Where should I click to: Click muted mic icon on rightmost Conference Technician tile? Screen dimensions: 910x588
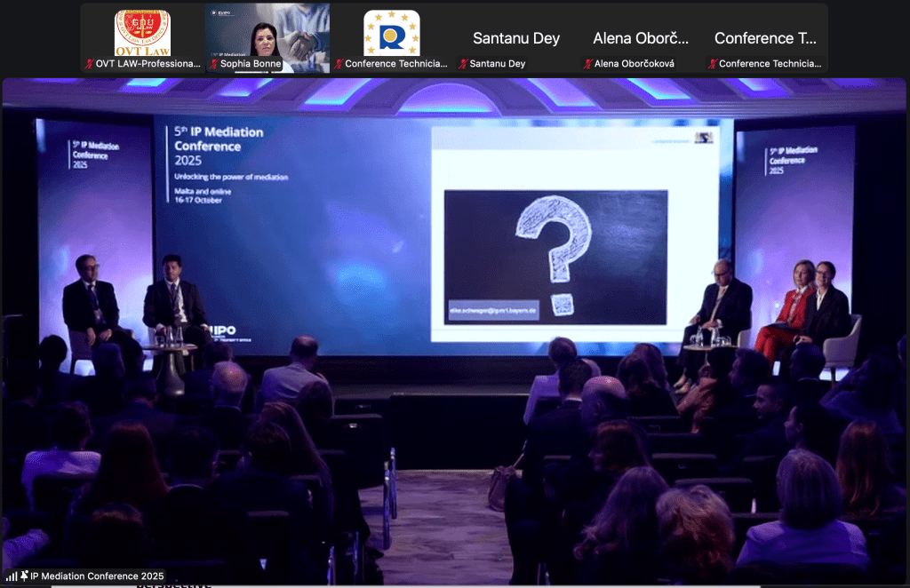point(712,64)
